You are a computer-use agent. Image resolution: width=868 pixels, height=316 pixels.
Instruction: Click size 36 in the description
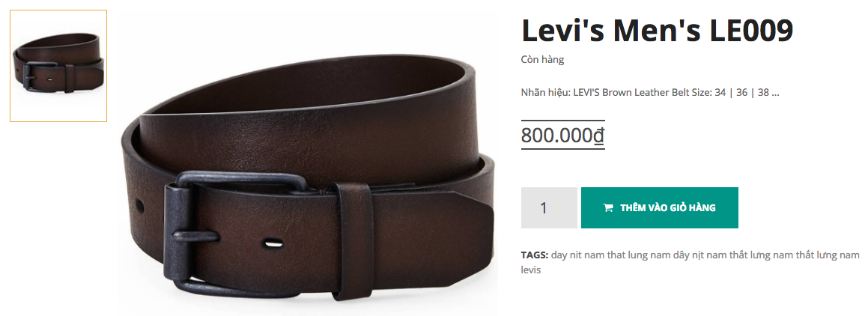tap(741, 92)
